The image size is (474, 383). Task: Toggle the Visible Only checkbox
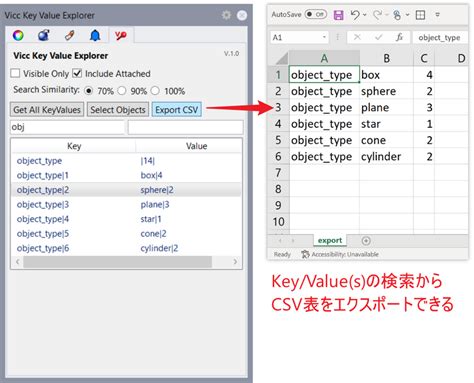tap(15, 73)
